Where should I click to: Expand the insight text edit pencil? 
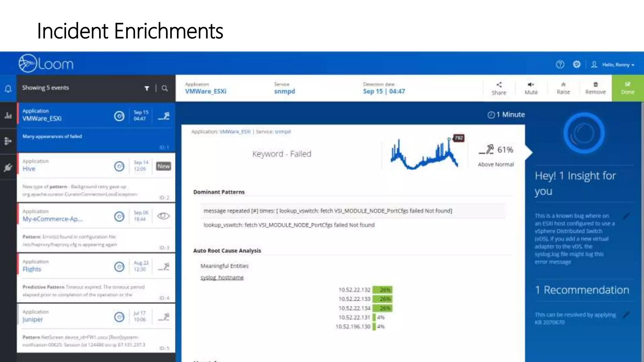(x=626, y=216)
